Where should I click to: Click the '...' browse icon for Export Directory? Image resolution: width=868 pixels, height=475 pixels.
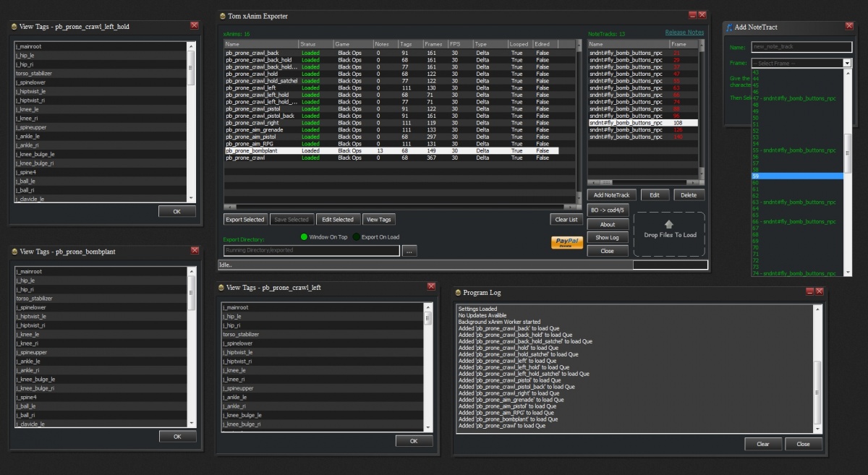point(409,250)
